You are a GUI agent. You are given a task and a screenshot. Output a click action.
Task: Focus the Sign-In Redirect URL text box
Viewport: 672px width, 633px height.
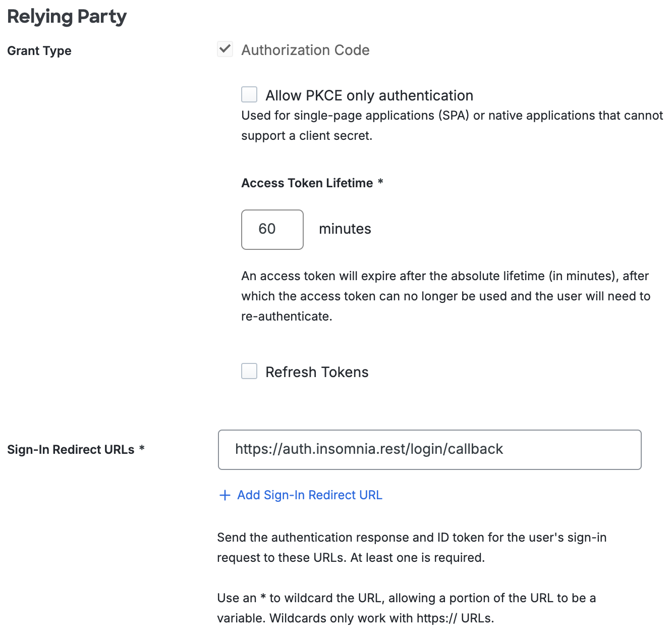pos(429,450)
